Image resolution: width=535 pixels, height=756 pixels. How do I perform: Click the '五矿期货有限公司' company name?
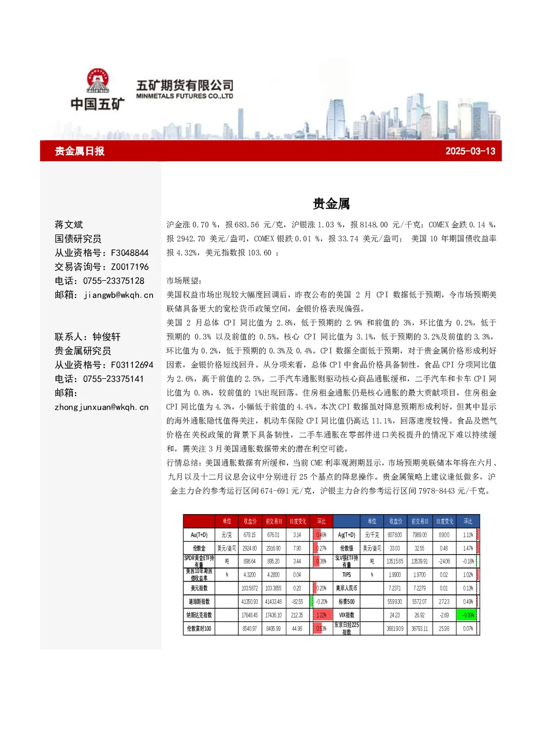point(185,85)
